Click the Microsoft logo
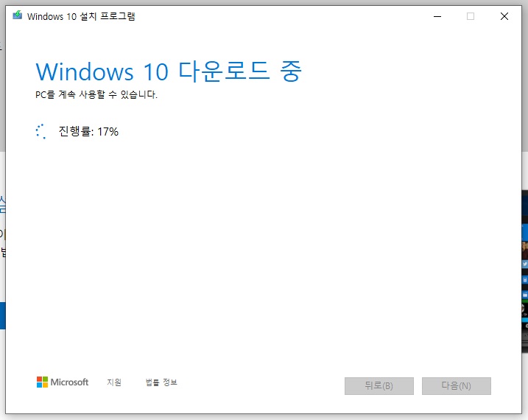The height and width of the screenshot is (420, 528). (x=63, y=382)
